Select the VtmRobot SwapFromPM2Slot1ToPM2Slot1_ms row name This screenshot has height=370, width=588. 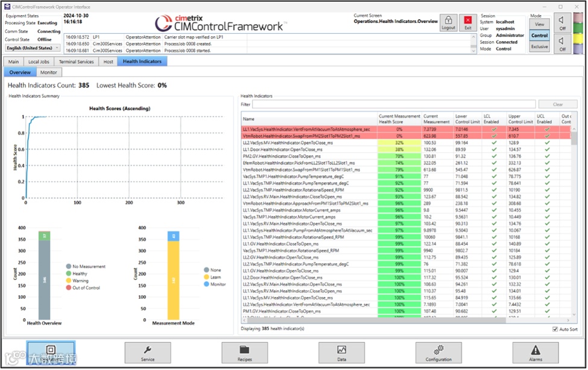(x=301, y=136)
